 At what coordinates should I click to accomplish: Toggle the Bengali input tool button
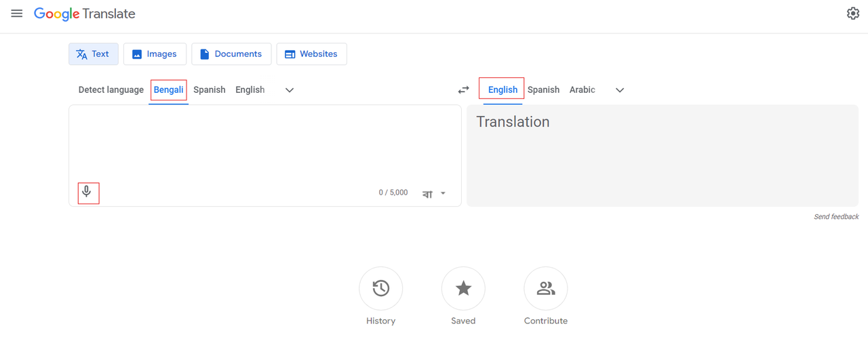(427, 193)
